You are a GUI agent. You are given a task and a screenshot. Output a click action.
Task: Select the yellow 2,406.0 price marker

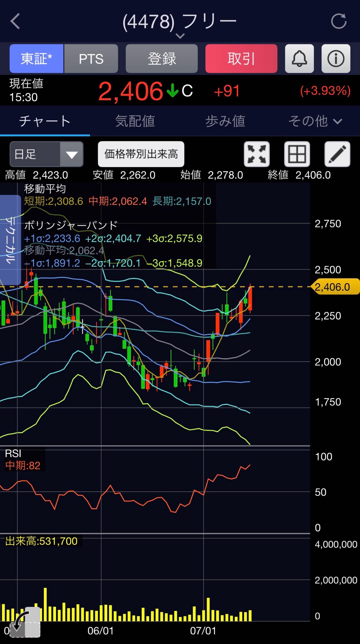coord(335,287)
